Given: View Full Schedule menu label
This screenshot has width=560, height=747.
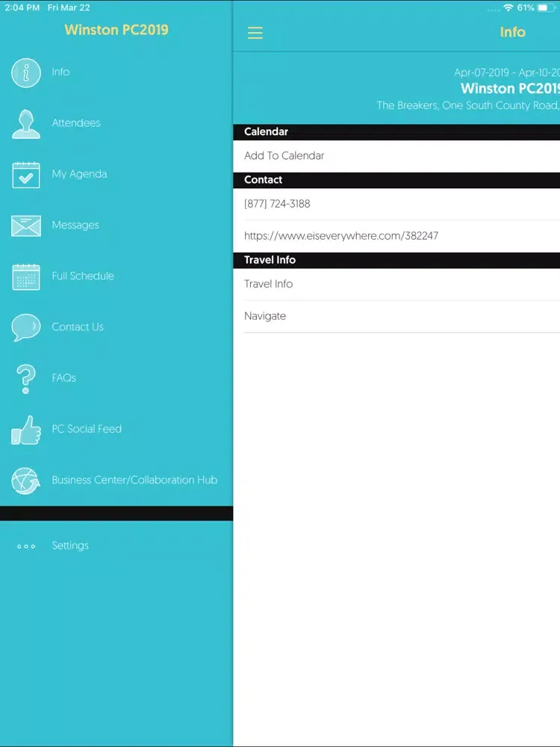Looking at the screenshot, I should pos(83,276).
